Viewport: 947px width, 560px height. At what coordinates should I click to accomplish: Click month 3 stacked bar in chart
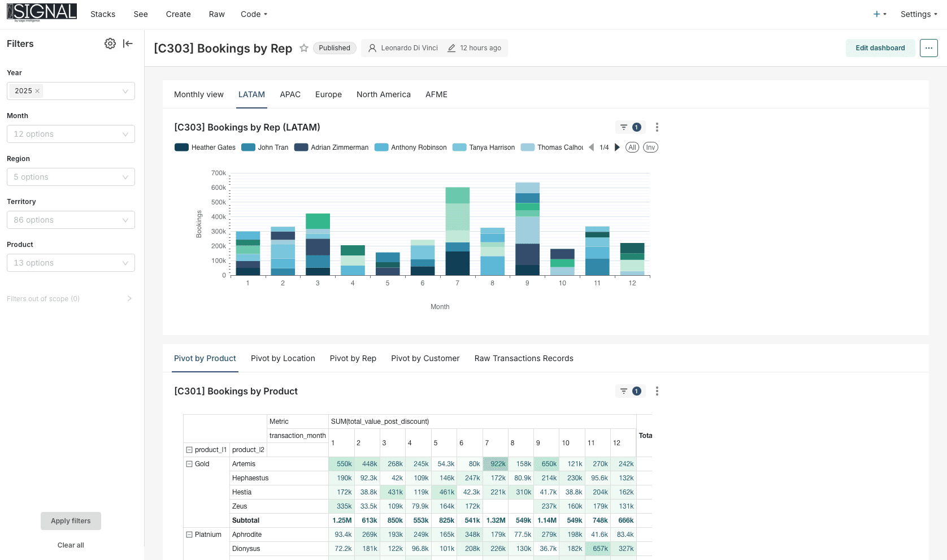(318, 244)
